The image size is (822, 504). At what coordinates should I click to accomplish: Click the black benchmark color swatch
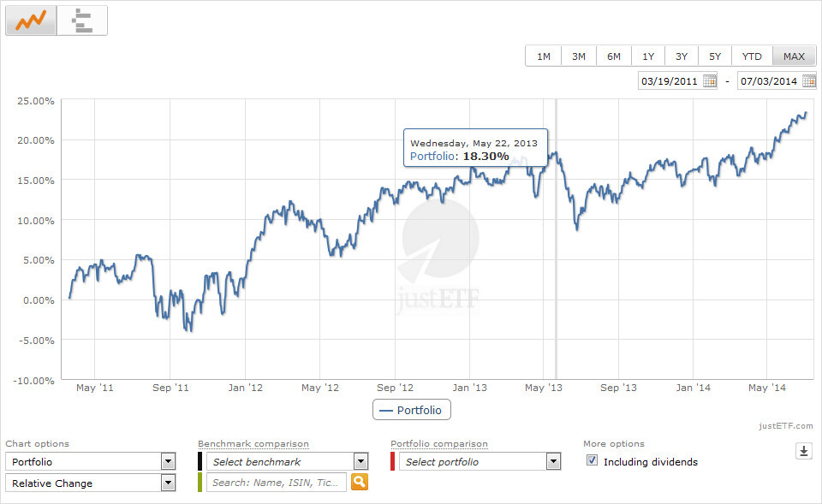(x=200, y=461)
